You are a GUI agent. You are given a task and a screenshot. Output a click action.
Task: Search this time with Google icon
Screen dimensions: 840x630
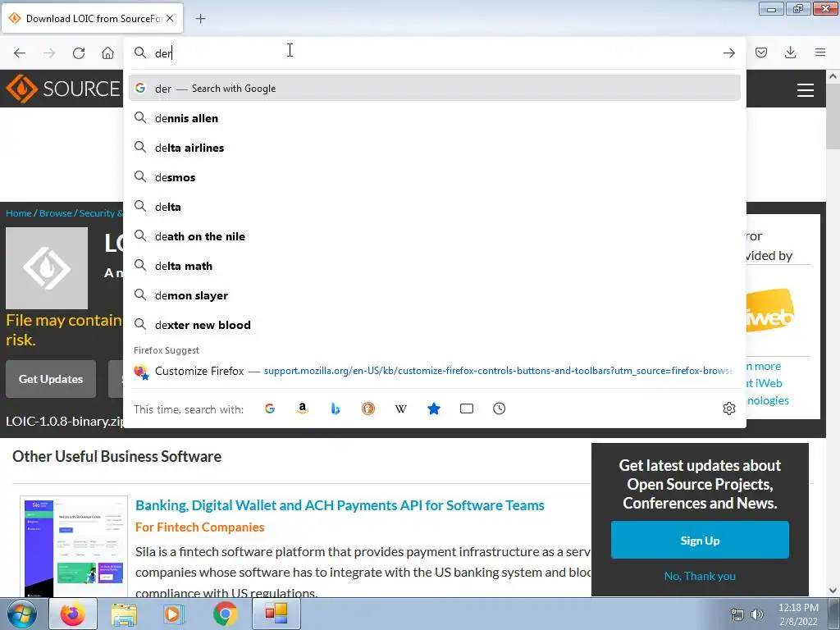(x=270, y=409)
